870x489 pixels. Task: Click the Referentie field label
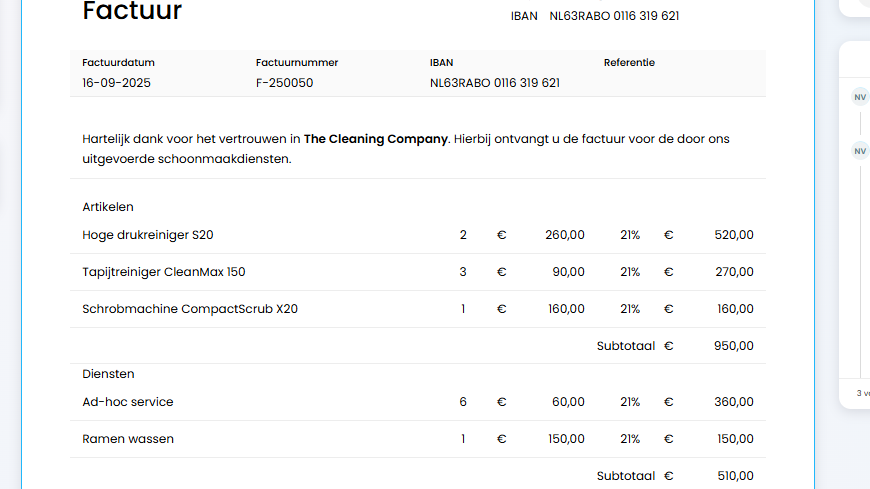(629, 62)
